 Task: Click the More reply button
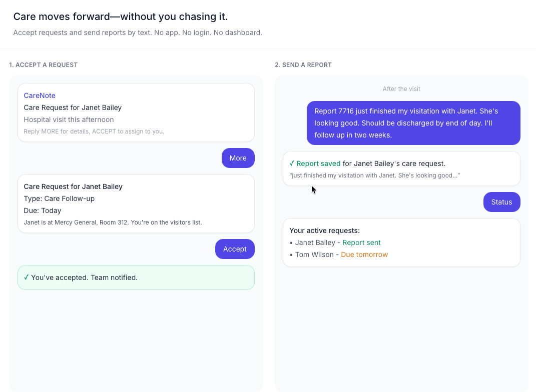click(x=238, y=158)
